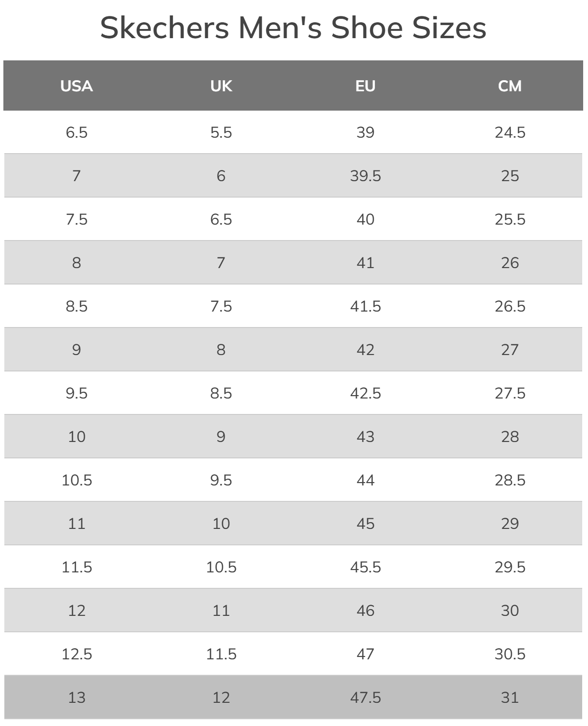The height and width of the screenshot is (726, 588).
Task: Select EU size 43 cell
Action: tap(365, 437)
